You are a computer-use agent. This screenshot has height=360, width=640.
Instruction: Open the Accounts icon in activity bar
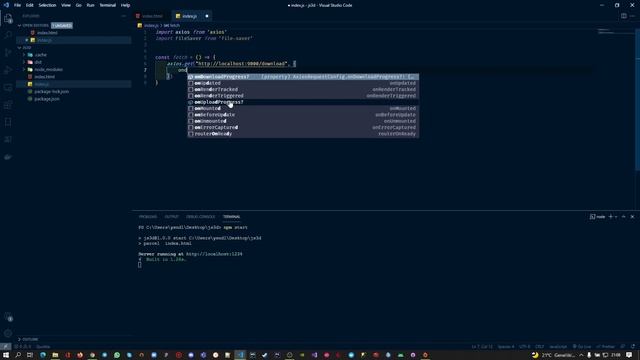[8, 316]
